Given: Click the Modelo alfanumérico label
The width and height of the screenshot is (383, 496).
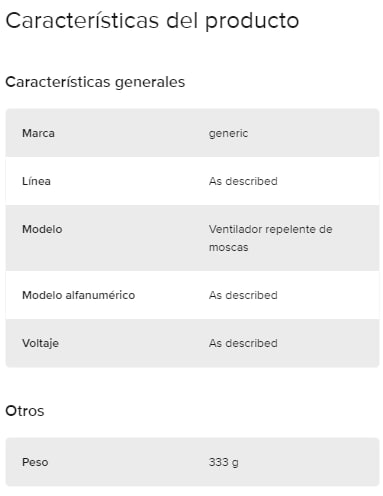Looking at the screenshot, I should (78, 295).
